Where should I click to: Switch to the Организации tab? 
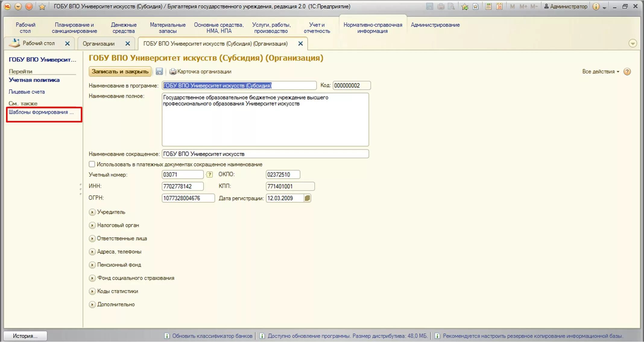coord(99,44)
